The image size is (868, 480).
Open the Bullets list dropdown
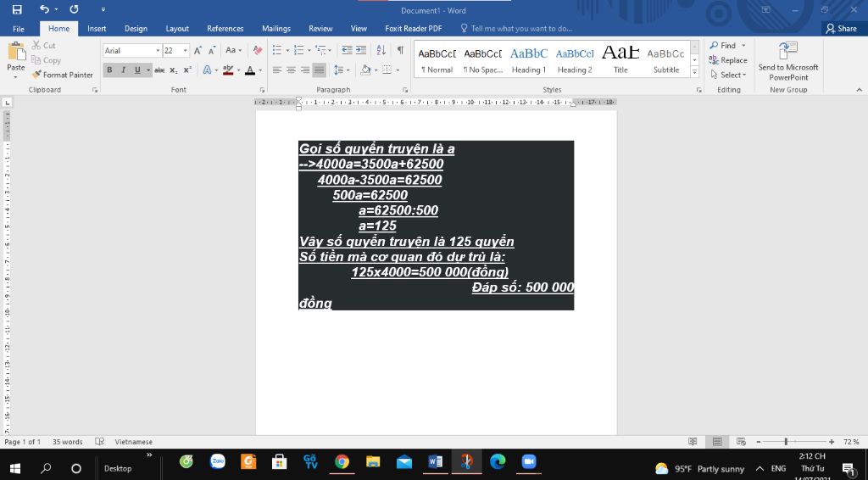click(x=287, y=50)
